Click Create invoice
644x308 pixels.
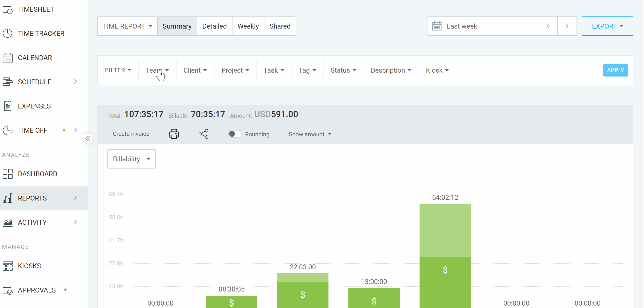[131, 134]
